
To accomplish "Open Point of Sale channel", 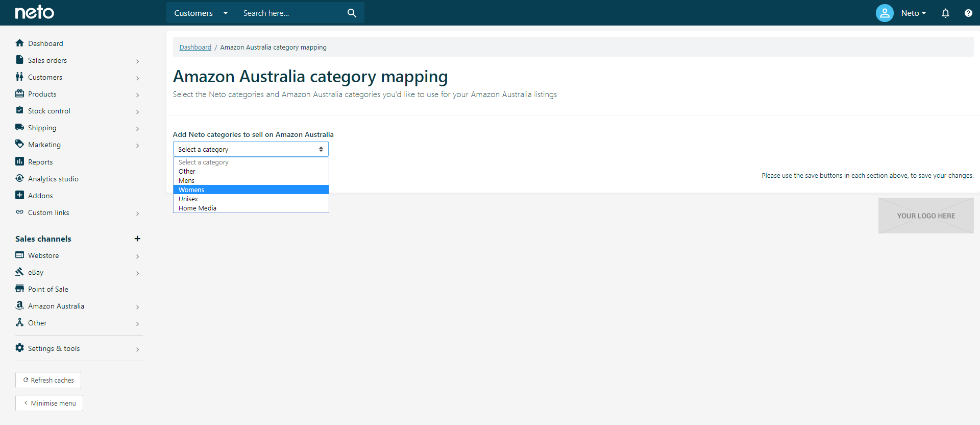I will click(x=48, y=289).
